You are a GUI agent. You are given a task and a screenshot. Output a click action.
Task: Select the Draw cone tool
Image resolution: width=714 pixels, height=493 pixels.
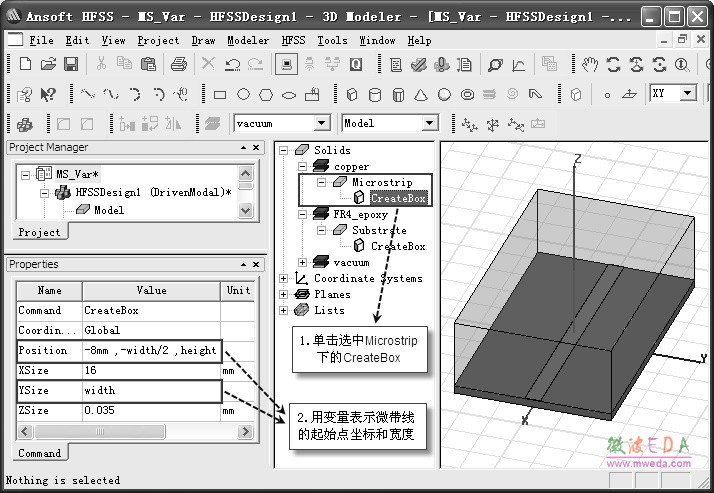pos(421,95)
